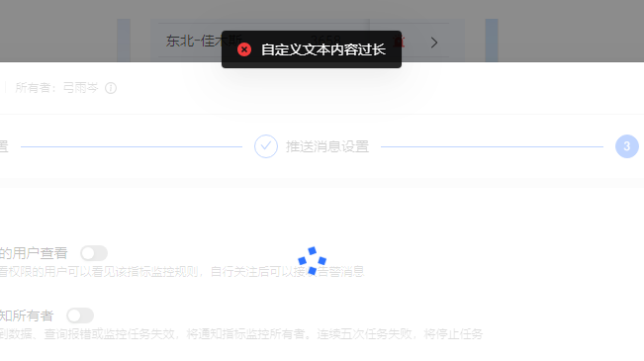Click the 自定义文本内容过长 error message
644x361 pixels.
point(323,49)
